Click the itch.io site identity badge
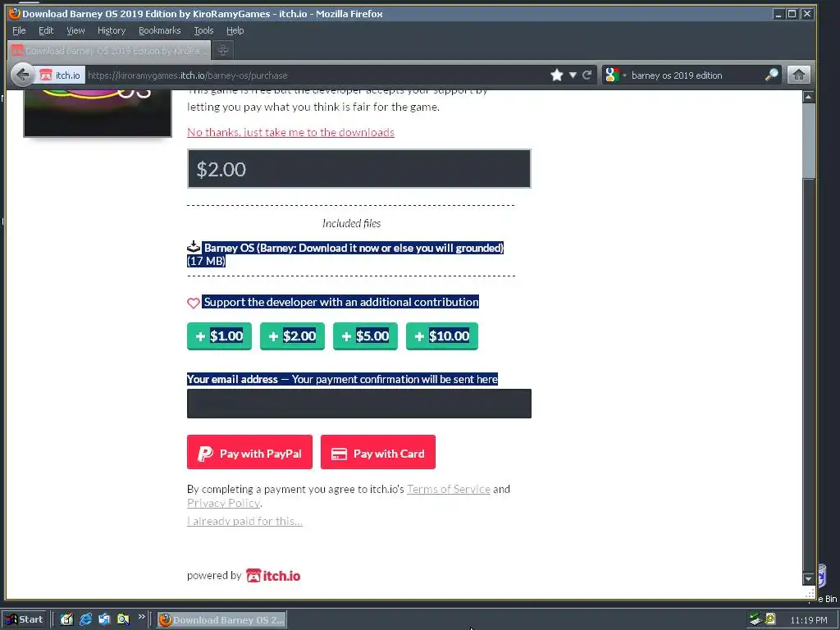 tap(60, 75)
